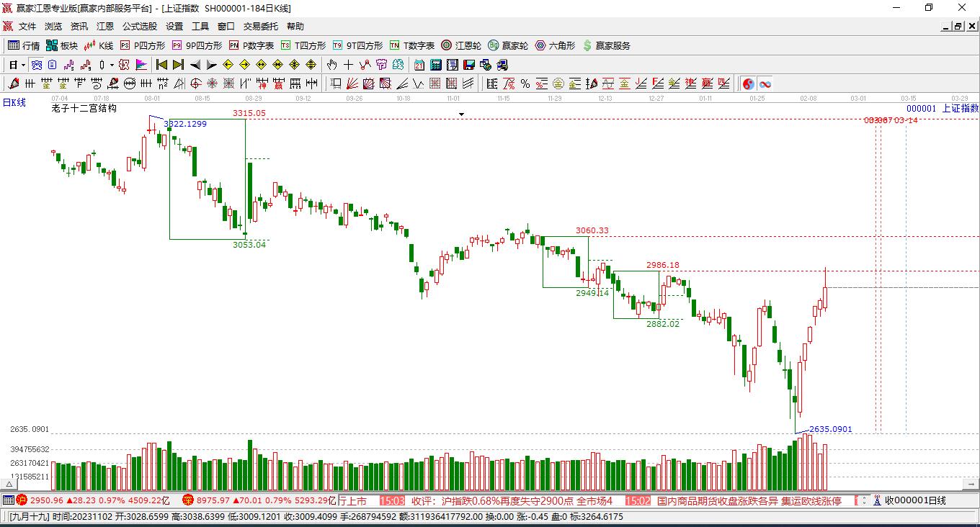Image resolution: width=980 pixels, height=527 pixels.
Task: Open the 六角形 hexagon tool
Action: tap(555, 45)
